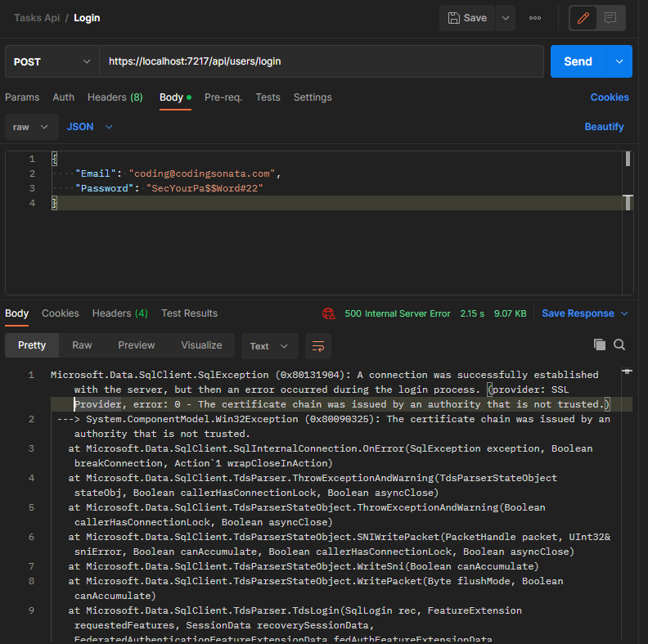Image resolution: width=648 pixels, height=644 pixels.
Task: Click the pencil edit icon
Action: click(x=583, y=18)
